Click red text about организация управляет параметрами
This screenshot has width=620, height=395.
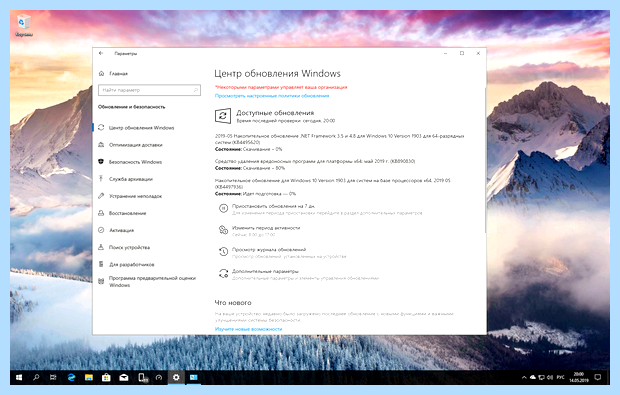(281, 87)
